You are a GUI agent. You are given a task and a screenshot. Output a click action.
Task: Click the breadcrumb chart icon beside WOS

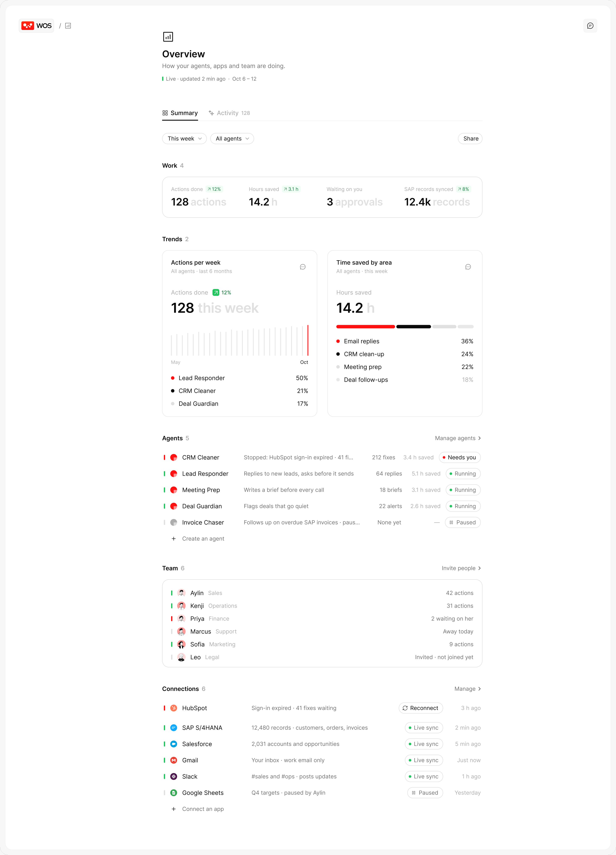tap(68, 26)
